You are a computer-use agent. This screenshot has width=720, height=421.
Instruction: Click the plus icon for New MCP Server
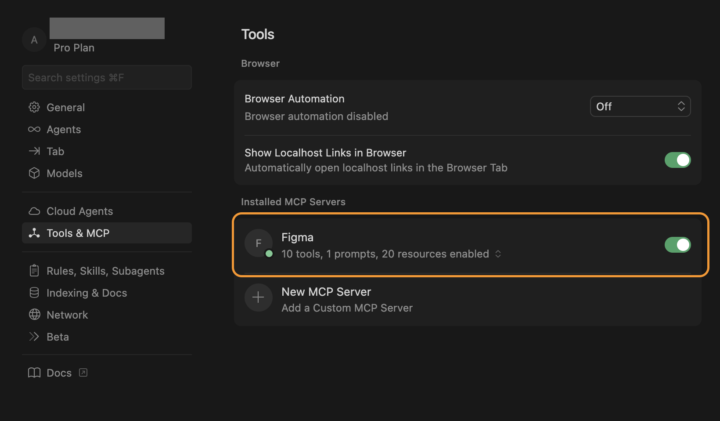point(259,298)
